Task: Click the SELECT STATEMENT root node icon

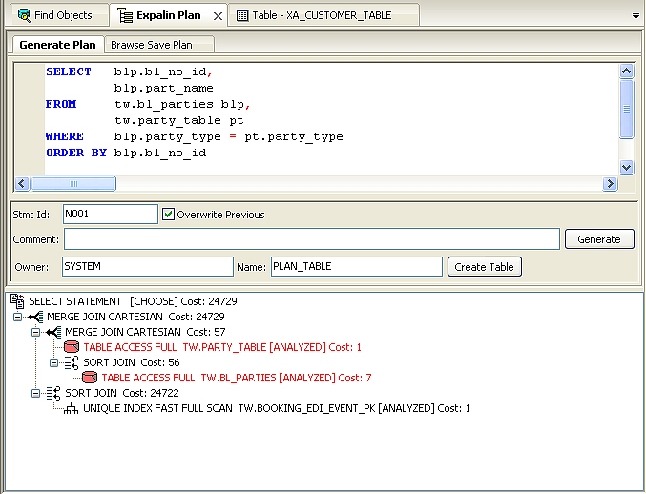Action: (17, 300)
